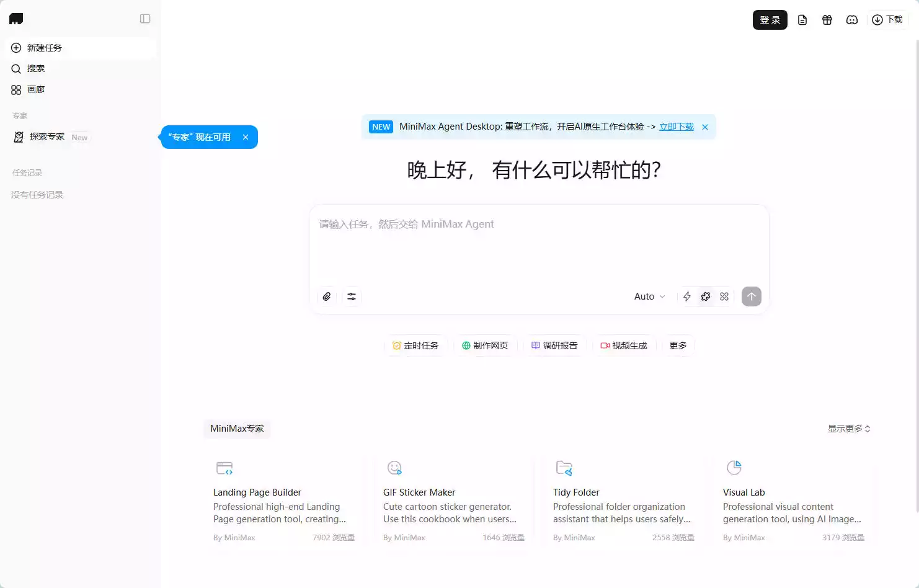Choose the 定时任务 quick action

415,345
